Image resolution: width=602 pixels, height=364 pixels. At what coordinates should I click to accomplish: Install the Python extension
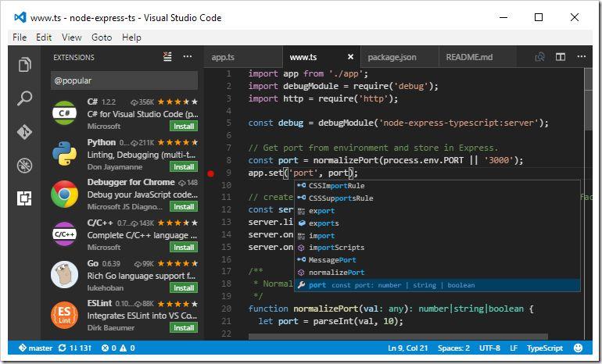[184, 167]
